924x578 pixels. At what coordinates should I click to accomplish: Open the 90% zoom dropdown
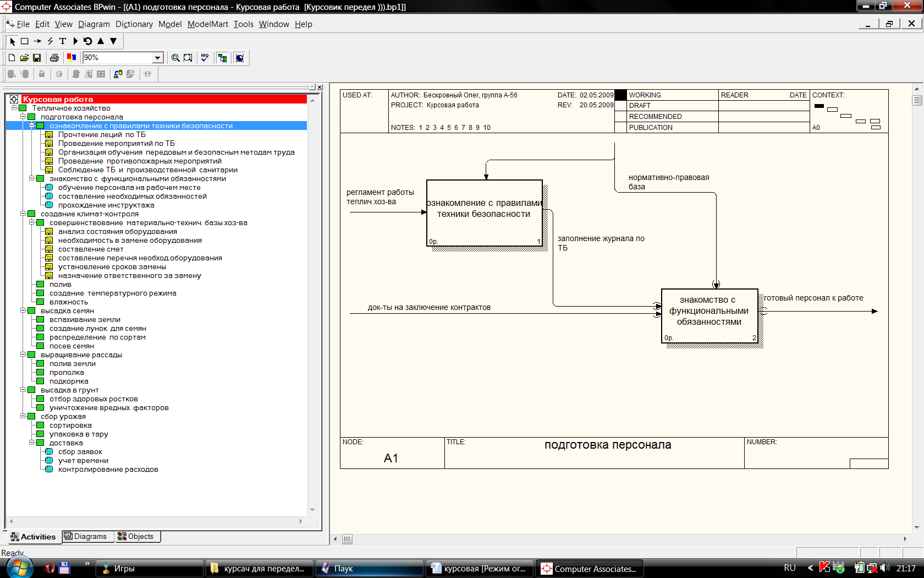click(158, 58)
